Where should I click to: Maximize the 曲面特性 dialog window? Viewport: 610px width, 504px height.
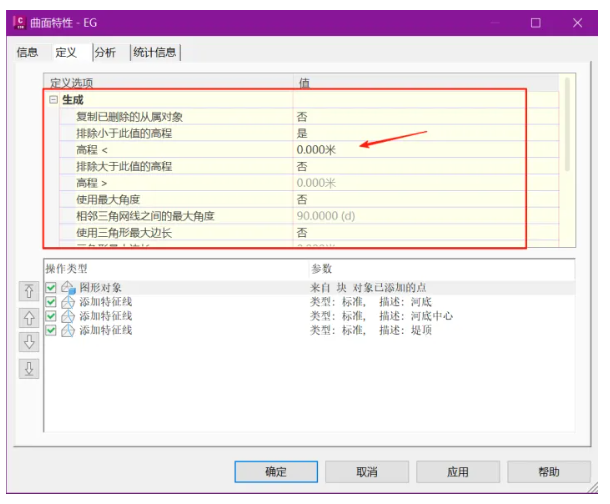[x=536, y=23]
